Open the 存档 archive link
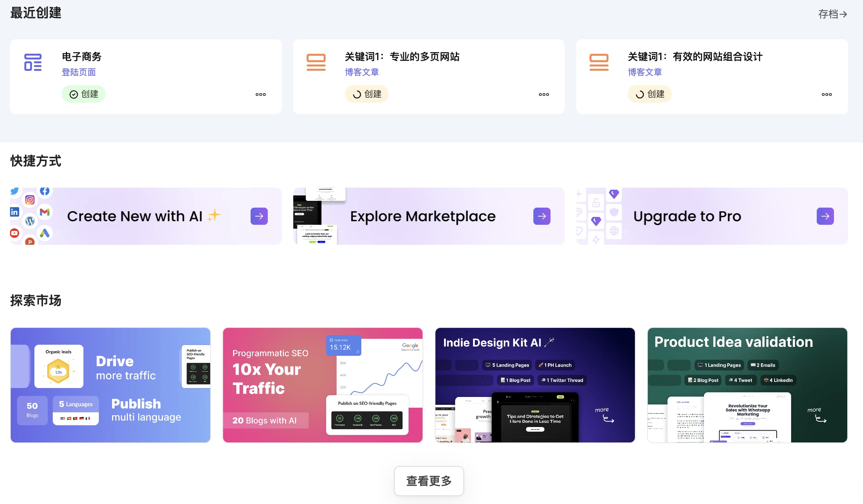 832,14
